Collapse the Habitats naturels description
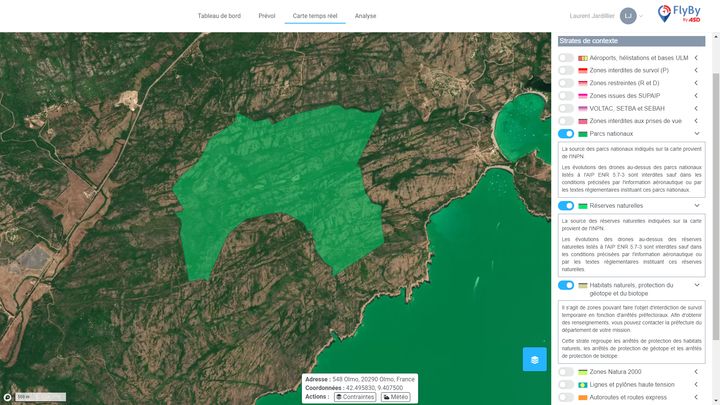This screenshot has height=405, width=720. pos(697,285)
